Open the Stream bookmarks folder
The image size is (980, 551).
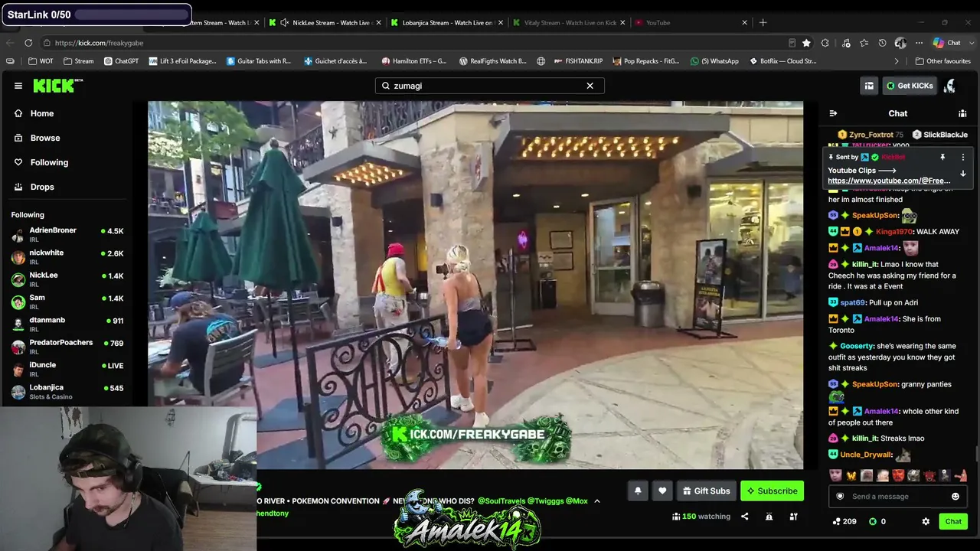pyautogui.click(x=79, y=61)
